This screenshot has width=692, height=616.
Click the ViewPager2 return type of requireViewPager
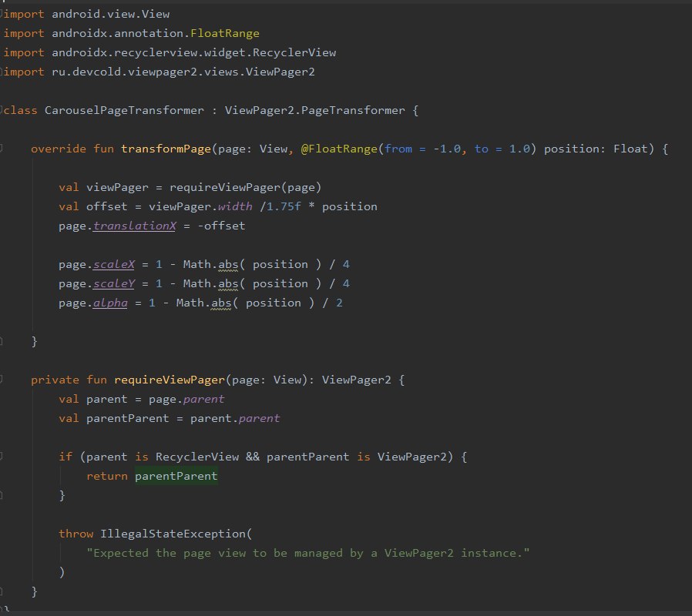point(356,380)
